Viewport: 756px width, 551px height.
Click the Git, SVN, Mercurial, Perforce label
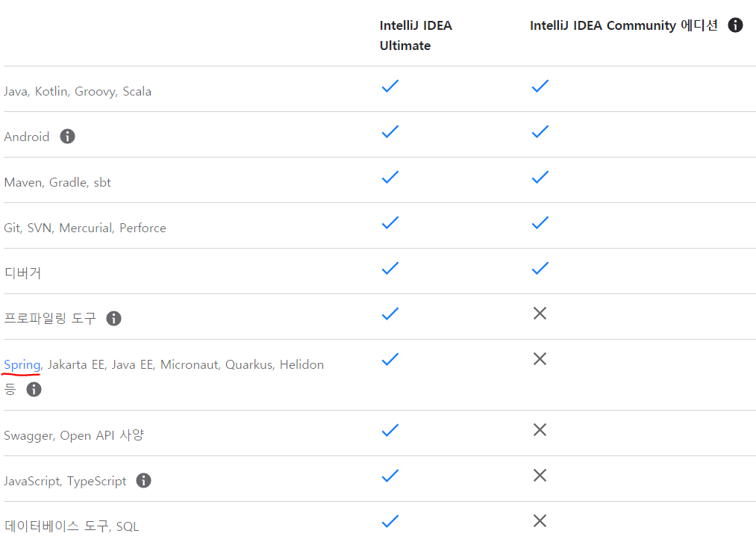coord(85,228)
